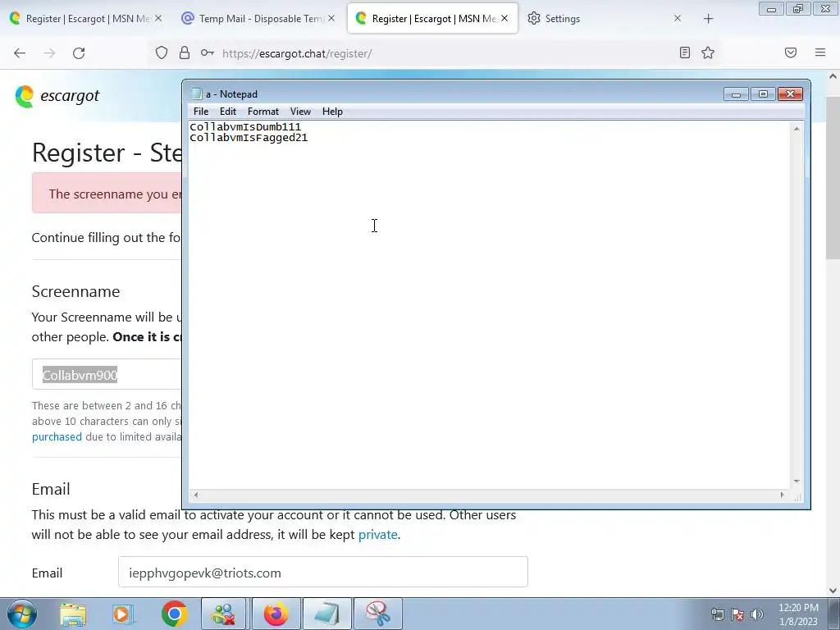Open Snipping Tool from the taskbar
Viewport: 840px width, 630px height.
(378, 614)
